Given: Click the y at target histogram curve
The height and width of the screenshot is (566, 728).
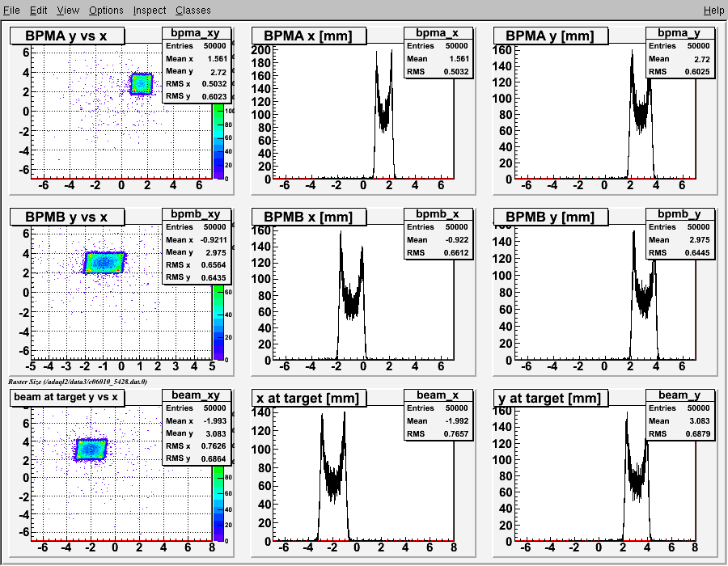Looking at the screenshot, I should pos(637,477).
